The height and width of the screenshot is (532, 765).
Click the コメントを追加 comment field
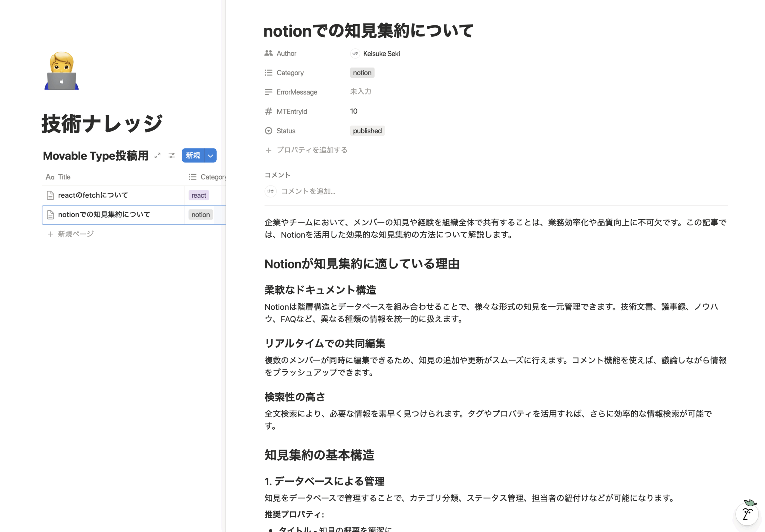tap(308, 191)
